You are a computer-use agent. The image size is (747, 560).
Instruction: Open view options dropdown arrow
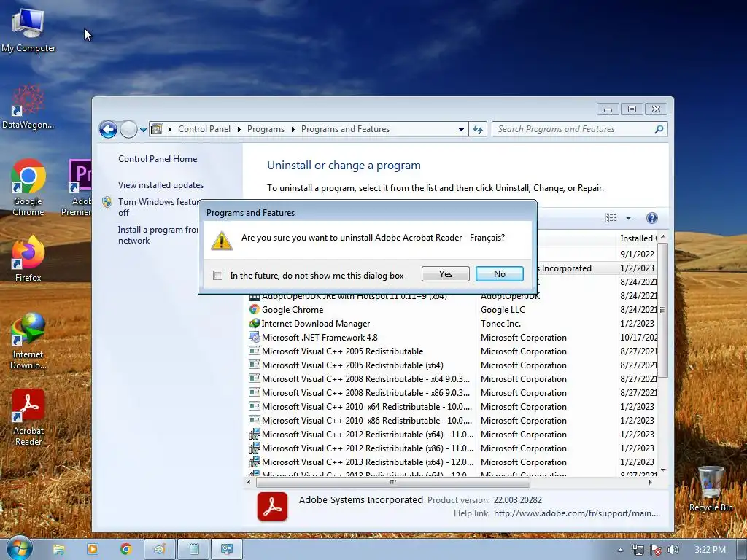pos(628,218)
